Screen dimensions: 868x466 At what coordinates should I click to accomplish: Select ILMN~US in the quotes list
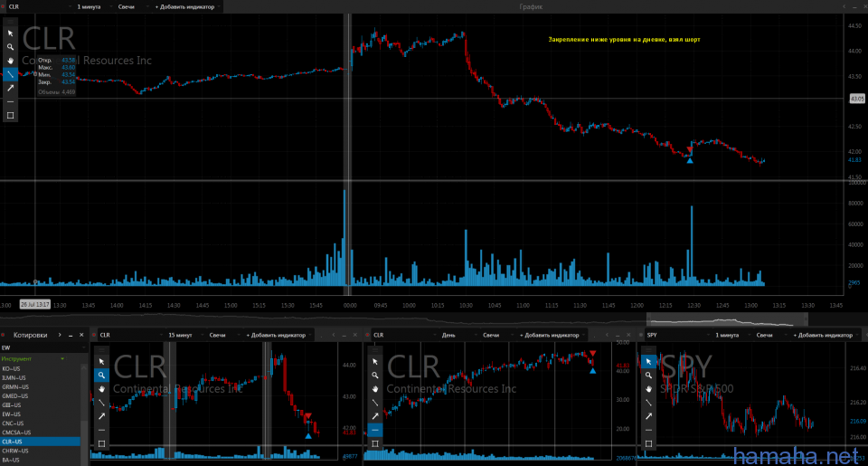click(x=40, y=378)
